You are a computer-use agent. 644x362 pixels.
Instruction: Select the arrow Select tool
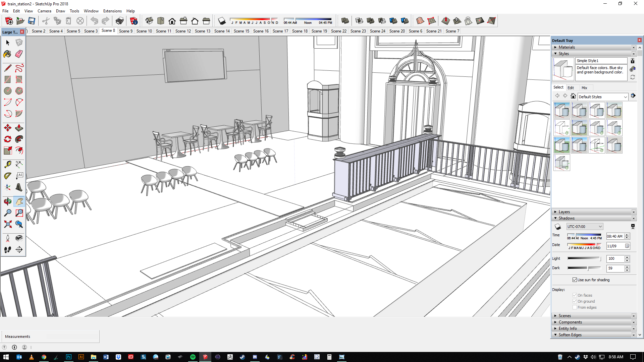click(8, 43)
